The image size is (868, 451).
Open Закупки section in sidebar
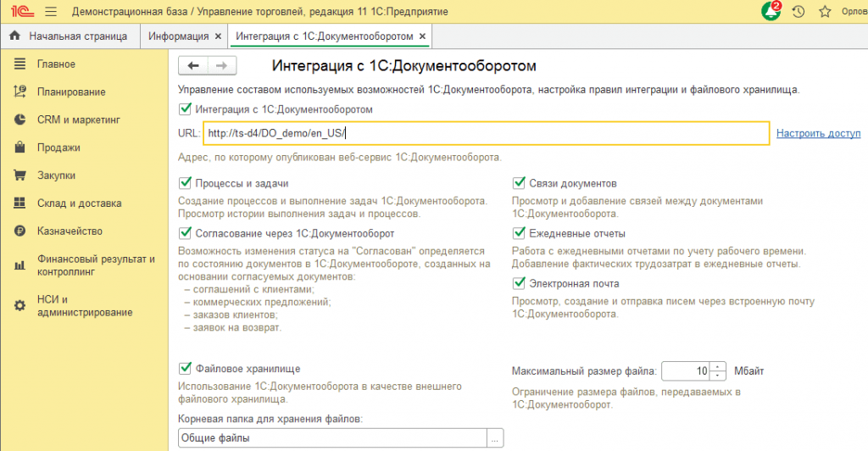coord(56,175)
